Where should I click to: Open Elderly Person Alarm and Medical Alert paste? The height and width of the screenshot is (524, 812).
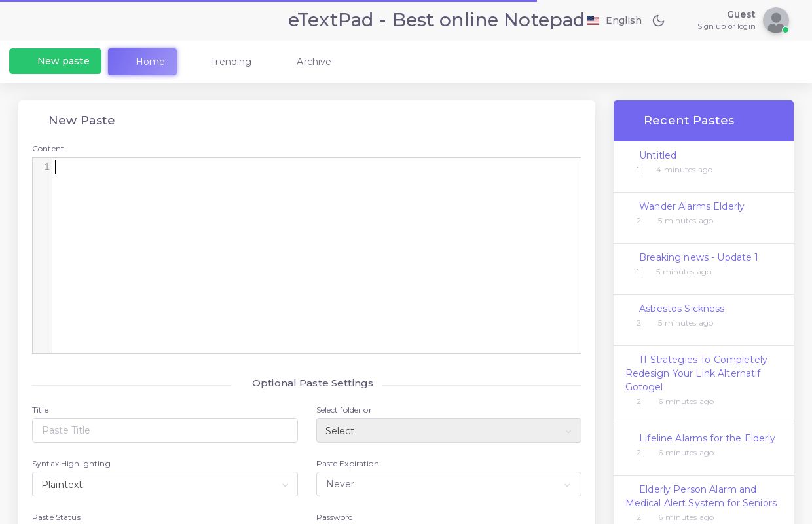[x=701, y=496]
